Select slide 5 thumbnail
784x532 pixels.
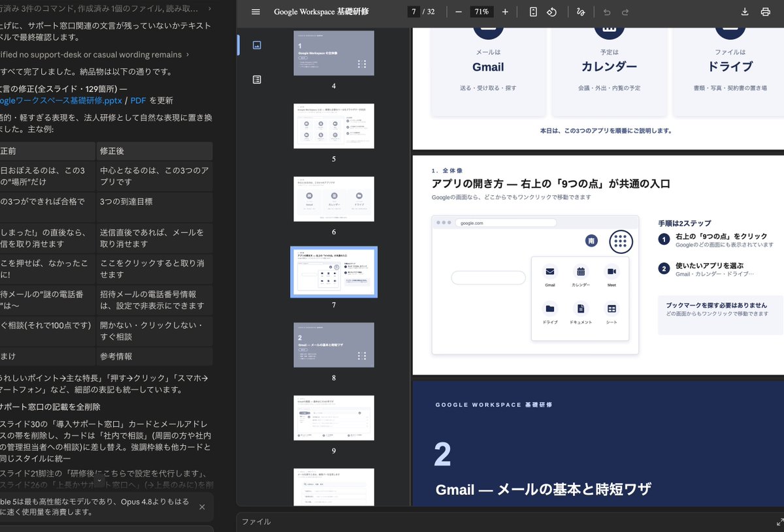pyautogui.click(x=334, y=126)
